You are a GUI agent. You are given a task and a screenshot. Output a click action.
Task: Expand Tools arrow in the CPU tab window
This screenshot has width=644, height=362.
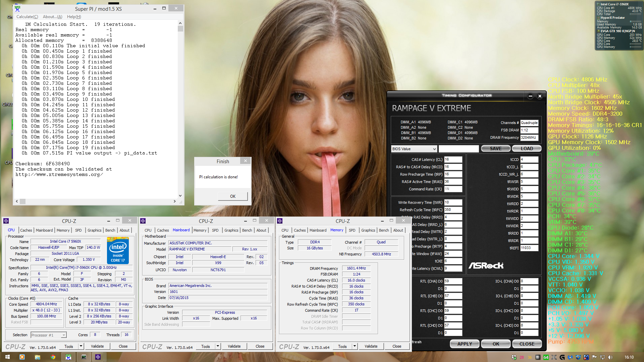coord(81,346)
